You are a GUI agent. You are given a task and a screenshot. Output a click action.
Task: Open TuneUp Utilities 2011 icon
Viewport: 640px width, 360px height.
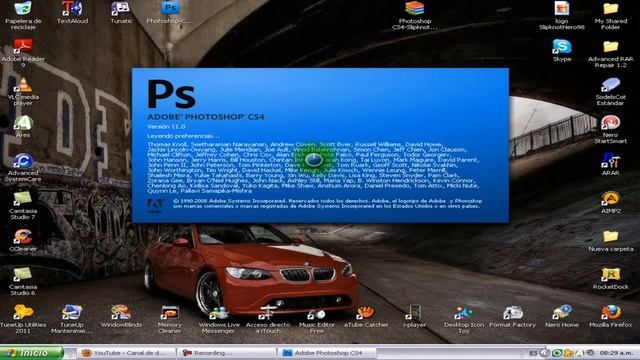[x=23, y=313]
